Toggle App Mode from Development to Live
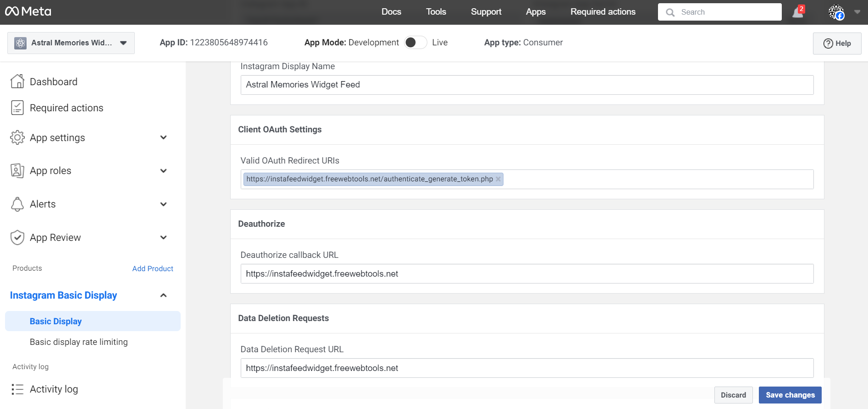The width and height of the screenshot is (868, 409). [x=415, y=43]
